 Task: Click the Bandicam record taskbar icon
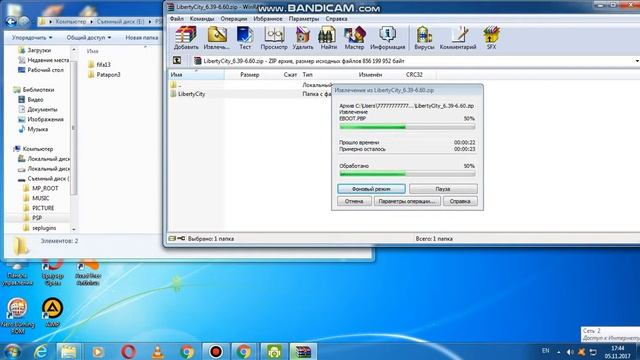pyautogui.click(x=216, y=351)
